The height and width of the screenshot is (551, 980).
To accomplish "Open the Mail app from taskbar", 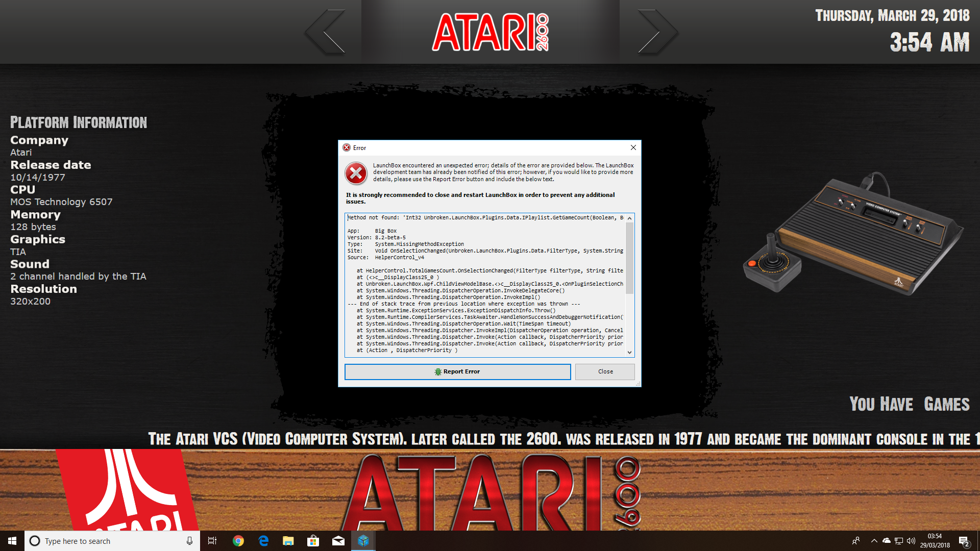I will click(x=338, y=541).
